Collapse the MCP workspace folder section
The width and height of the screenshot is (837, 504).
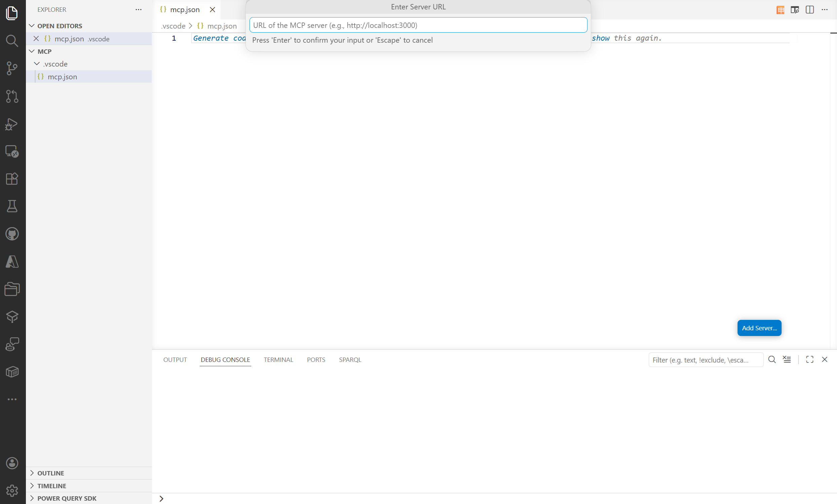pos(32,51)
